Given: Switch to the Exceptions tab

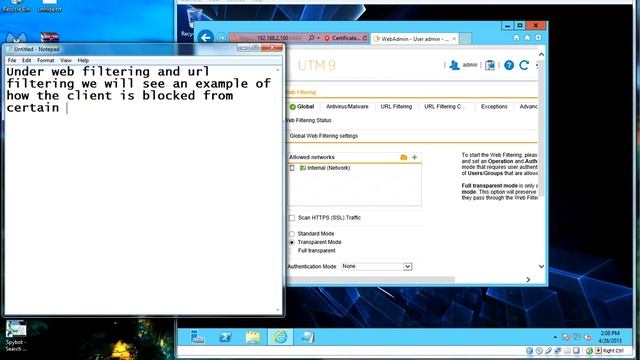Looking at the screenshot, I should tap(494, 107).
